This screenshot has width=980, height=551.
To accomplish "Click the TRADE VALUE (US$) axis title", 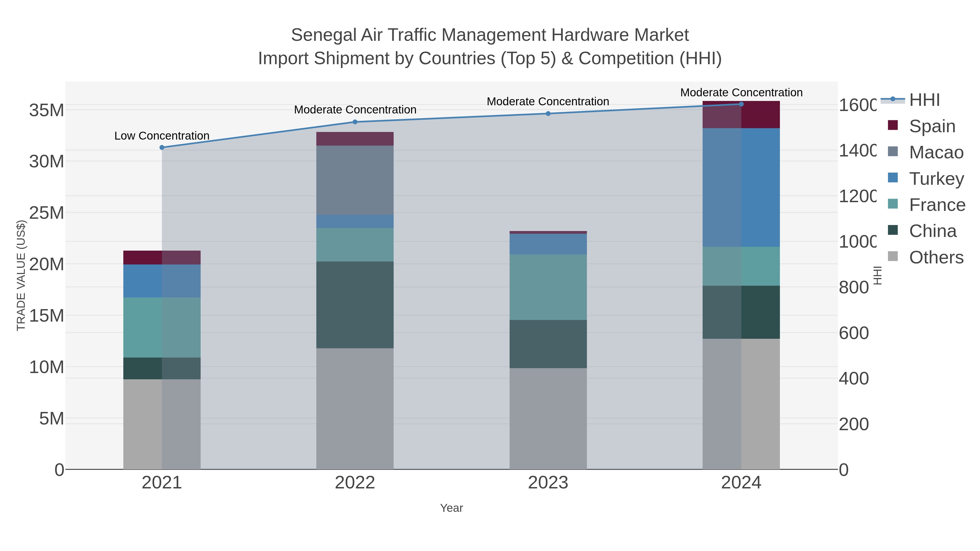I will 21,275.
